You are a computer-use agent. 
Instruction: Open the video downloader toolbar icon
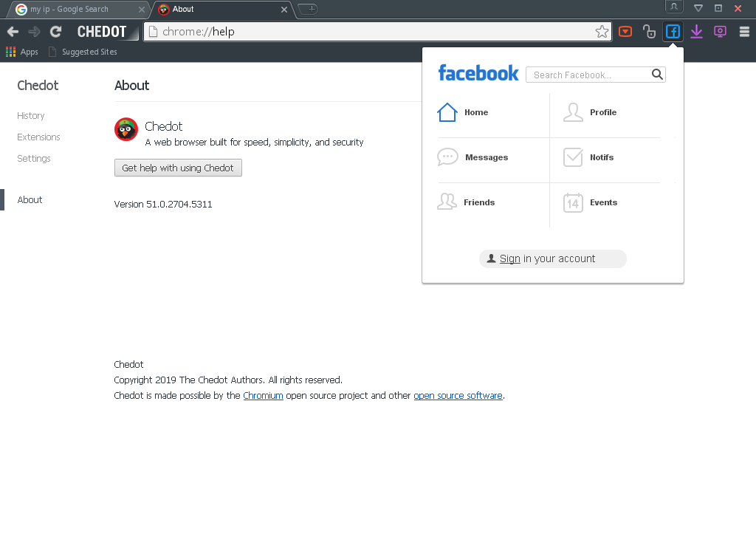[x=625, y=31]
